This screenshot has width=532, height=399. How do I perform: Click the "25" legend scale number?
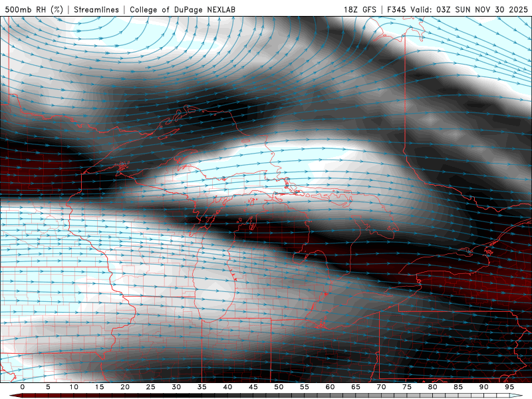151,387
